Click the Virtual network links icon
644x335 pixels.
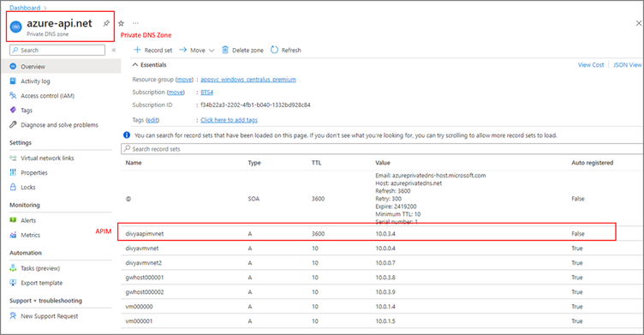13,158
